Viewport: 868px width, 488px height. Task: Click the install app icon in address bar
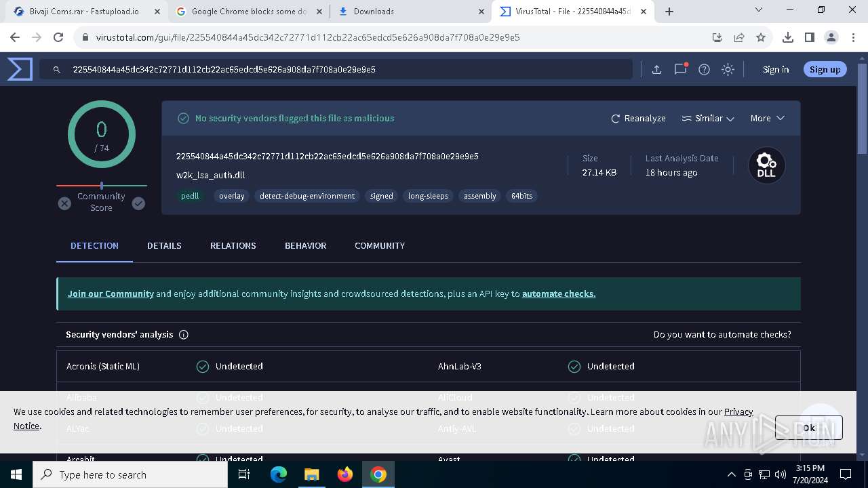(717, 37)
